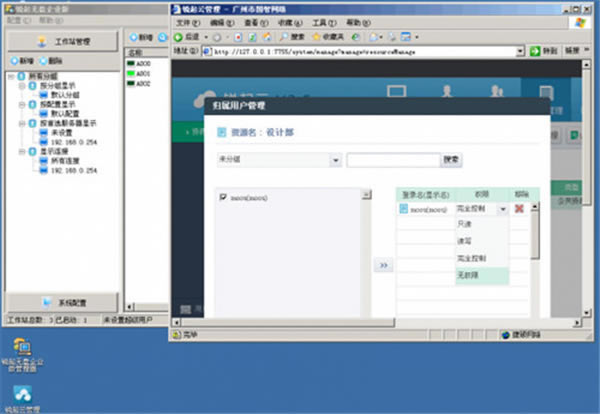The image size is (600, 414).
Task: Click the browser Print icon
Action: pyautogui.click(x=392, y=37)
